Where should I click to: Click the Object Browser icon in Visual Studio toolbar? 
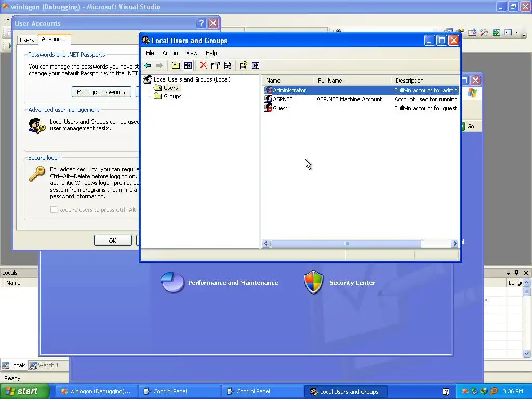pos(472,33)
